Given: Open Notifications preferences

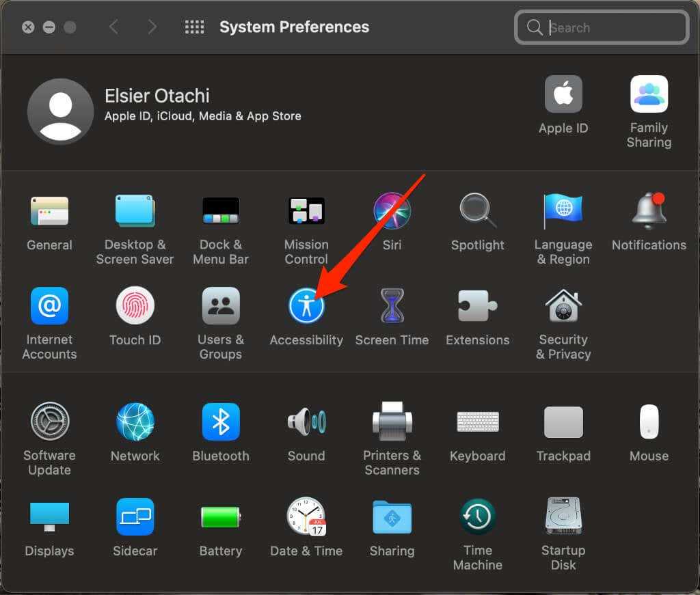Looking at the screenshot, I should click(649, 211).
